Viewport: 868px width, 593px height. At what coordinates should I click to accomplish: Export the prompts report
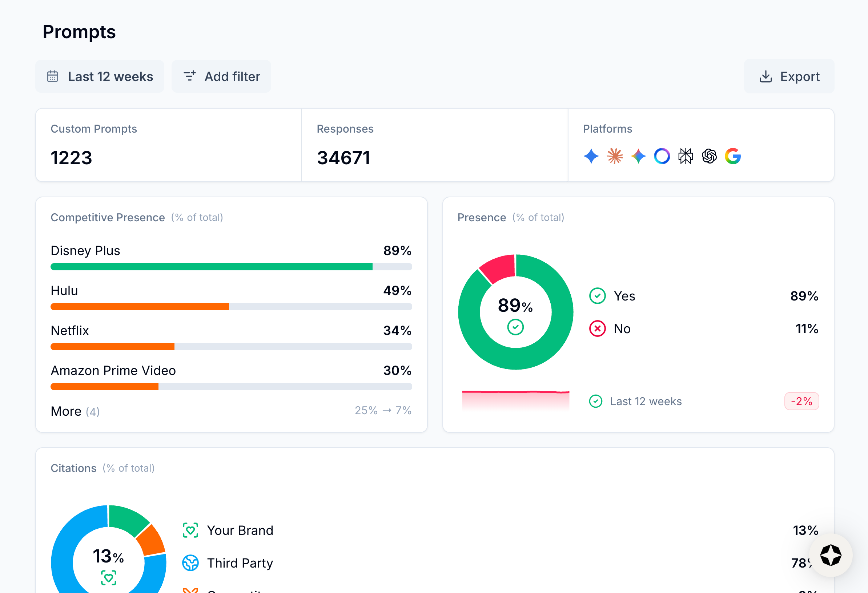[789, 77]
